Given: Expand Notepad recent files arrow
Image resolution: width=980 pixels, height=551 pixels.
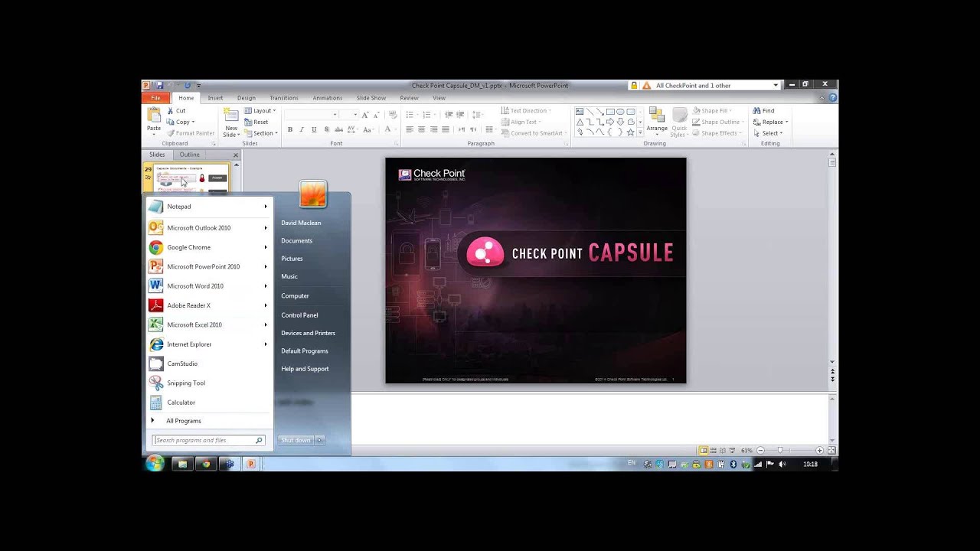Looking at the screenshot, I should tap(266, 207).
